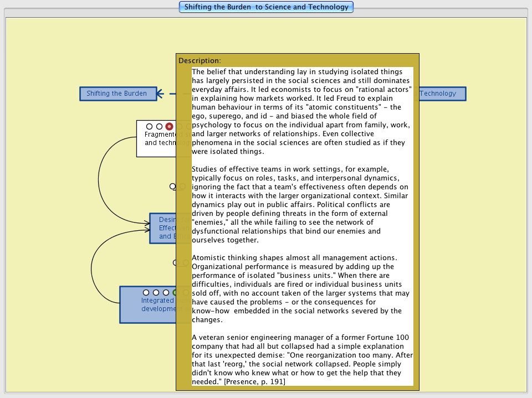
Task: Select second circle in Integrated node
Action: (x=156, y=292)
